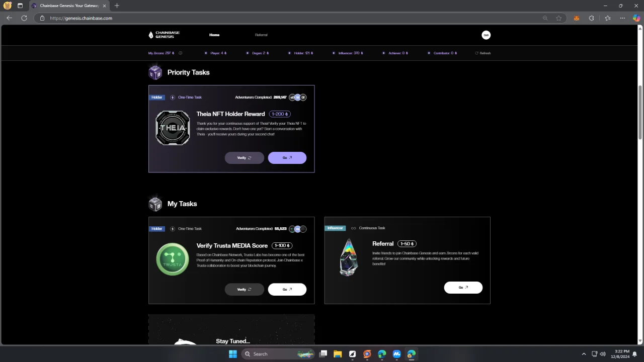Click the Holder score in stats bar
Viewport: 644px width, 362px height.
tap(301, 53)
